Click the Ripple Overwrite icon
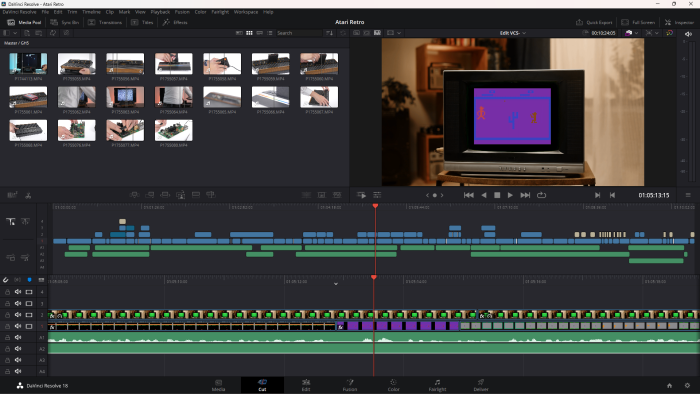 [x=165, y=195]
